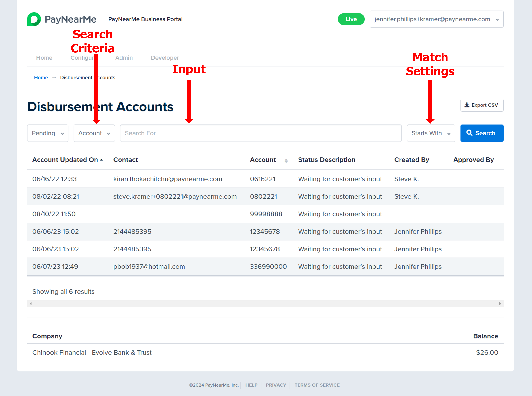Expand the Account search criteria dropdown
This screenshot has width=532, height=396.
click(x=94, y=133)
